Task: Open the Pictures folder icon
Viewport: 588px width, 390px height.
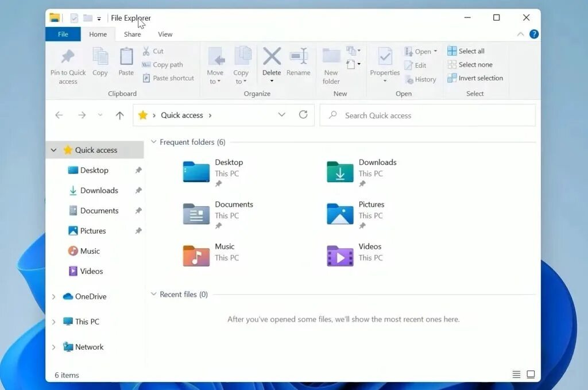Action: 340,214
